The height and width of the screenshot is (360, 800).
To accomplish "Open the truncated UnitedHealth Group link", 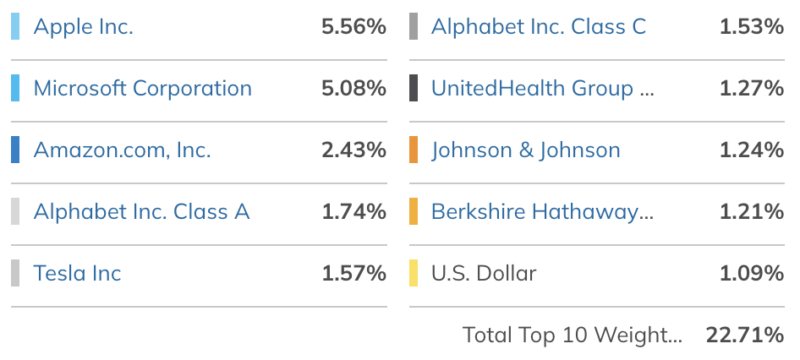I will [542, 88].
